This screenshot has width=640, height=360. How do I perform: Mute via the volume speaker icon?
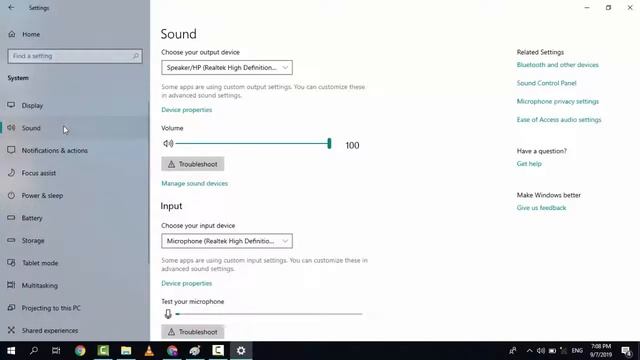pos(168,143)
